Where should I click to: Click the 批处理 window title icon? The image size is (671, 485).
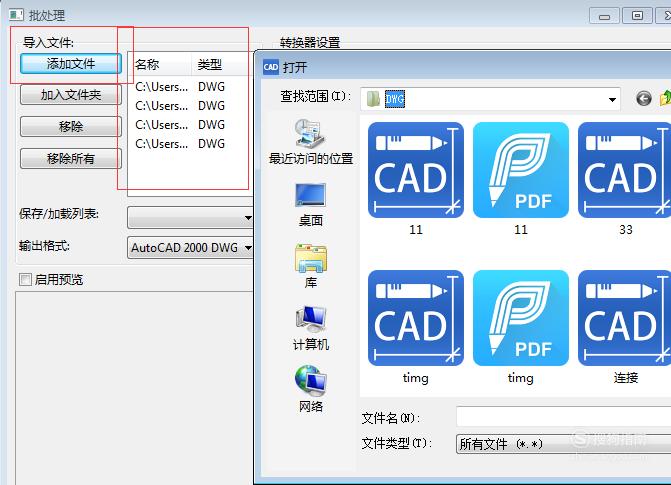(x=16, y=15)
